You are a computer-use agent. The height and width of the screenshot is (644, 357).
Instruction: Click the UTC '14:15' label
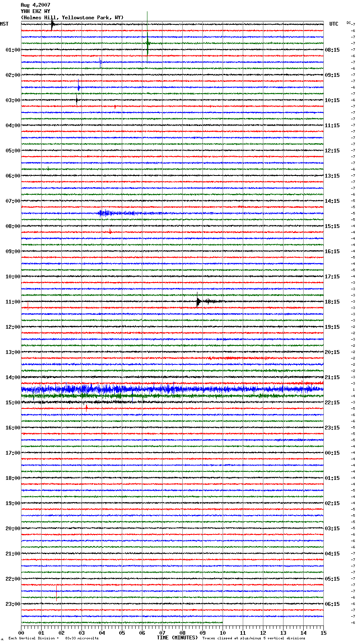[x=332, y=201]
